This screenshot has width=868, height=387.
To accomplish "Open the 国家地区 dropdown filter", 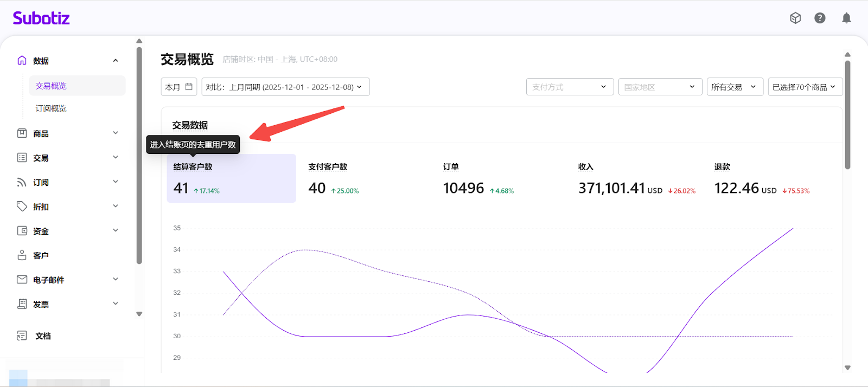I will click(x=659, y=87).
